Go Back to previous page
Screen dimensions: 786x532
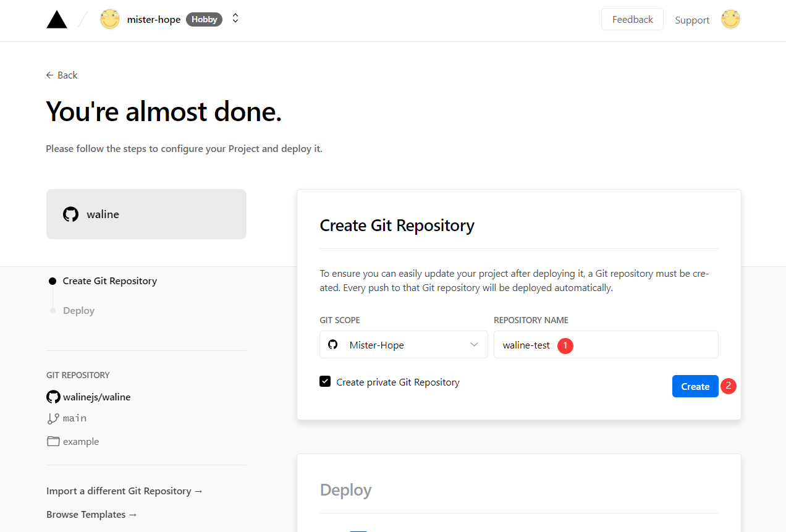pyautogui.click(x=62, y=75)
